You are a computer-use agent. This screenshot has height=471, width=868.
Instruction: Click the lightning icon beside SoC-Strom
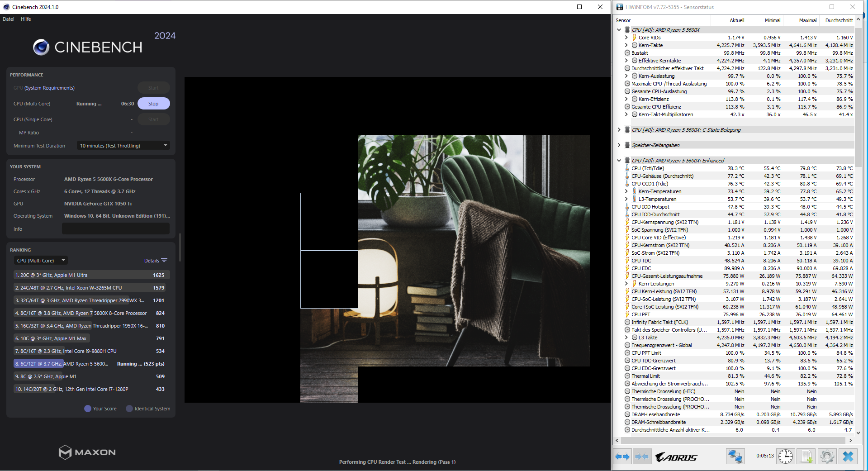pyautogui.click(x=627, y=253)
